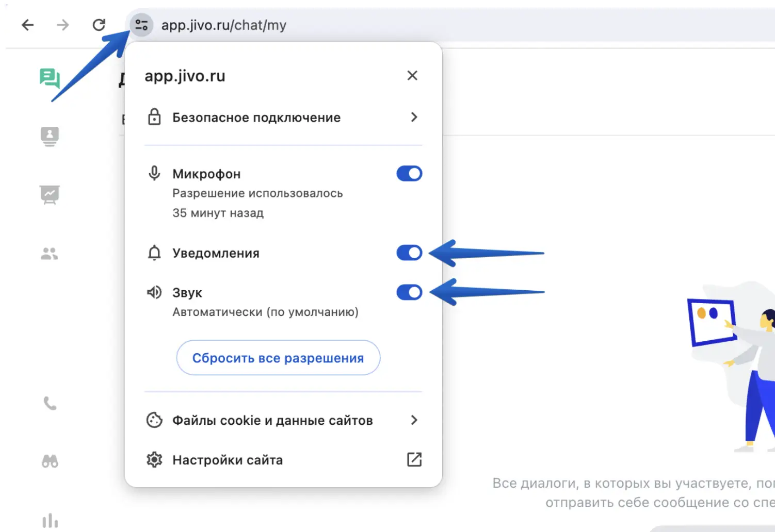This screenshot has width=775, height=532.
Task: Turn off the Уведомления toggle
Action: tap(409, 253)
